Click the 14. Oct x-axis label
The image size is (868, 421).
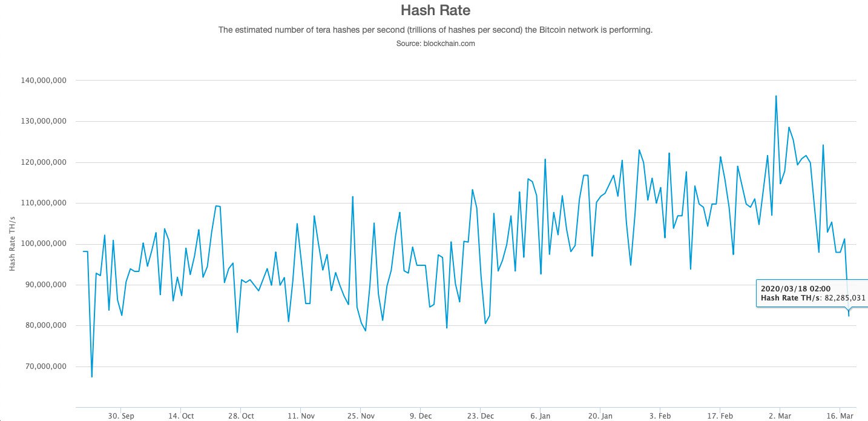(x=180, y=416)
